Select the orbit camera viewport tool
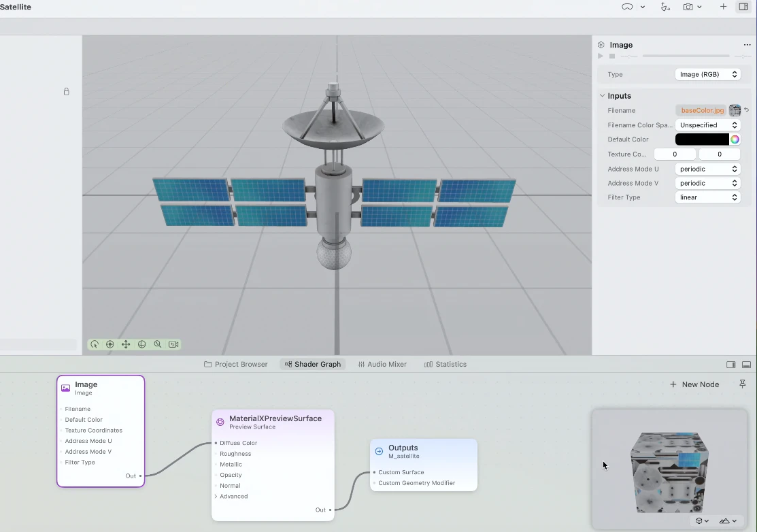This screenshot has width=757, height=532. (x=110, y=344)
